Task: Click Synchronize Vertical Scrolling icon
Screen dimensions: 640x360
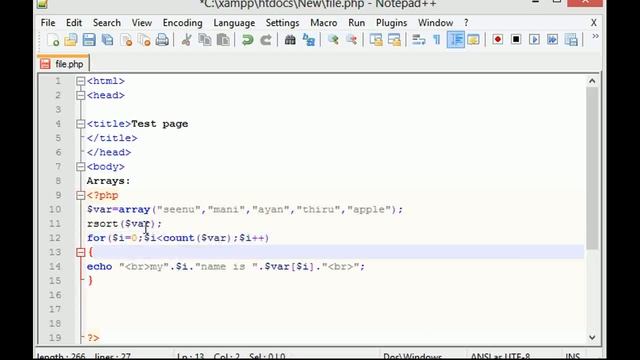Action: 376,40
